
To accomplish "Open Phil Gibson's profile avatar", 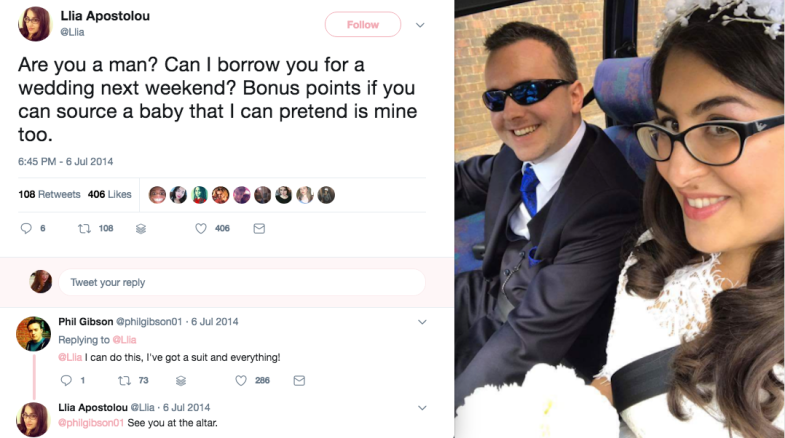I will tap(34, 333).
